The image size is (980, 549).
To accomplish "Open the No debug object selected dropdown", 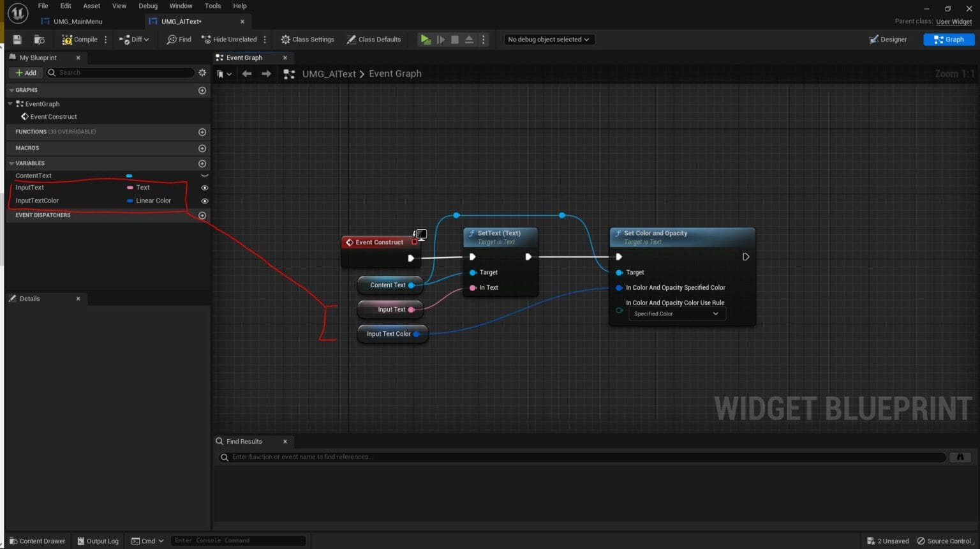I will (x=548, y=39).
